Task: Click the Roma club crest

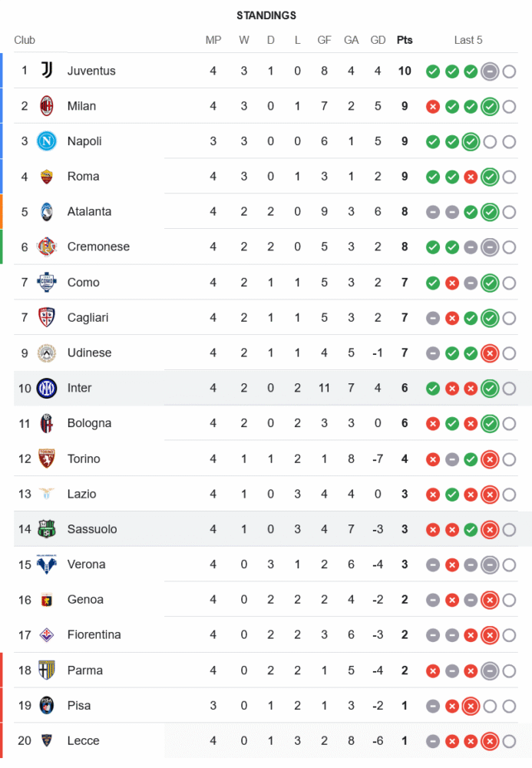Action: click(x=47, y=177)
